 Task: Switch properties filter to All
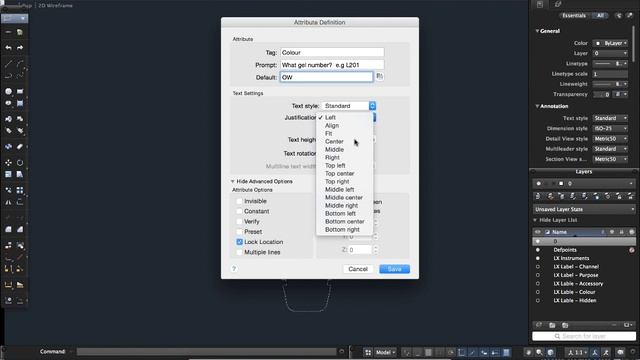(600, 16)
